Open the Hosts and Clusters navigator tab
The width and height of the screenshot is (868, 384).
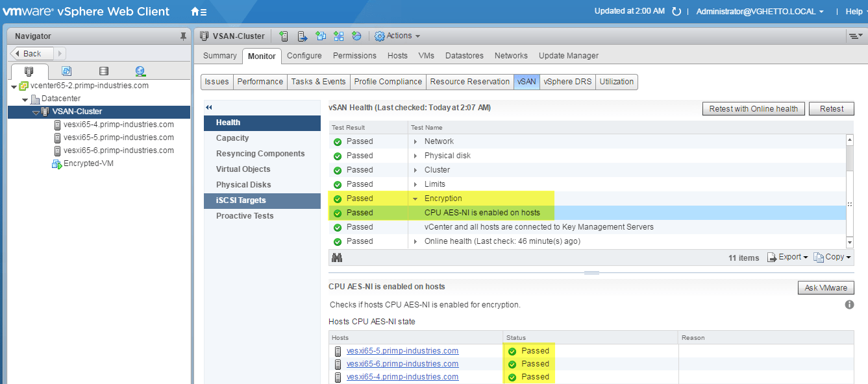[x=29, y=71]
